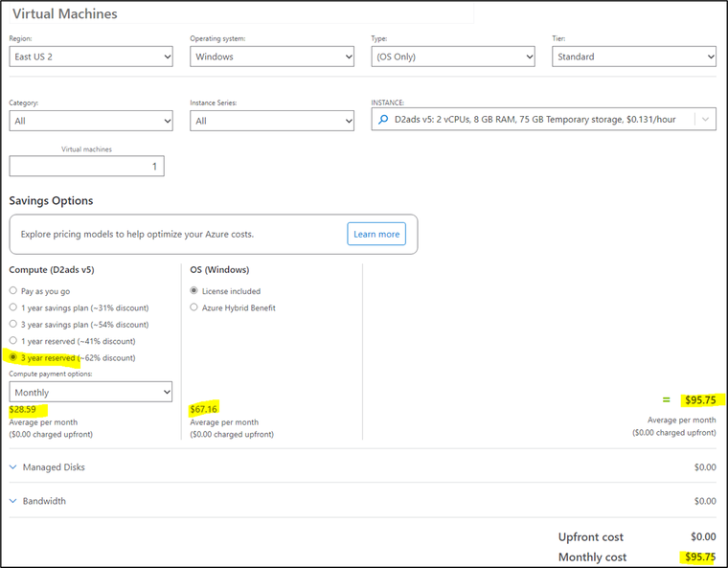Expand the Bandwidth section chevron
This screenshot has width=728, height=568.
(x=13, y=501)
